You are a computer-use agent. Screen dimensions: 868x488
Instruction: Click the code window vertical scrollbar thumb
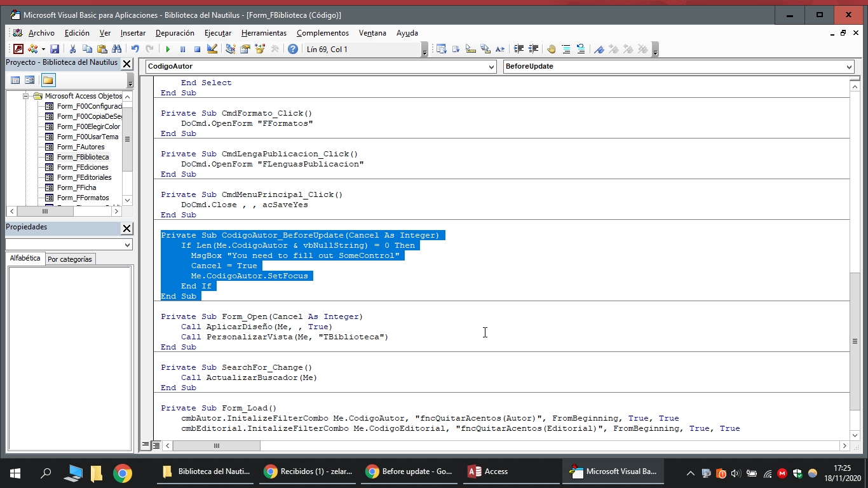coord(855,341)
